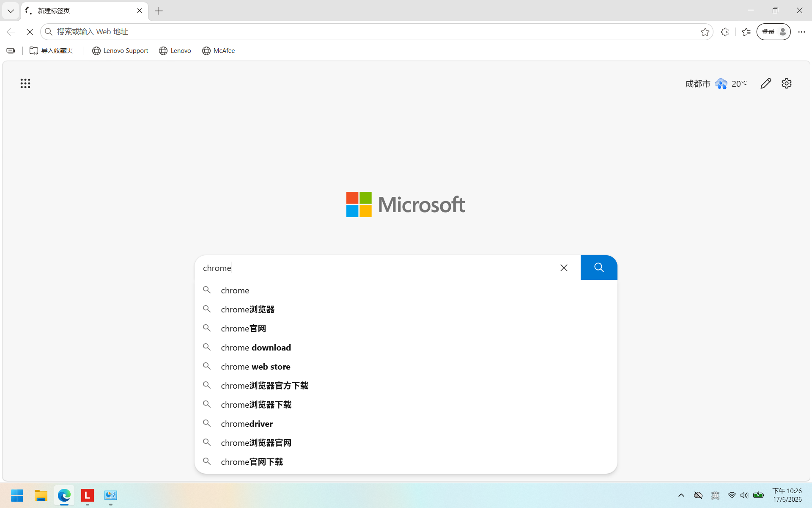Click the Microsoft Edge taskbar icon
The image size is (812, 508).
pyautogui.click(x=64, y=495)
